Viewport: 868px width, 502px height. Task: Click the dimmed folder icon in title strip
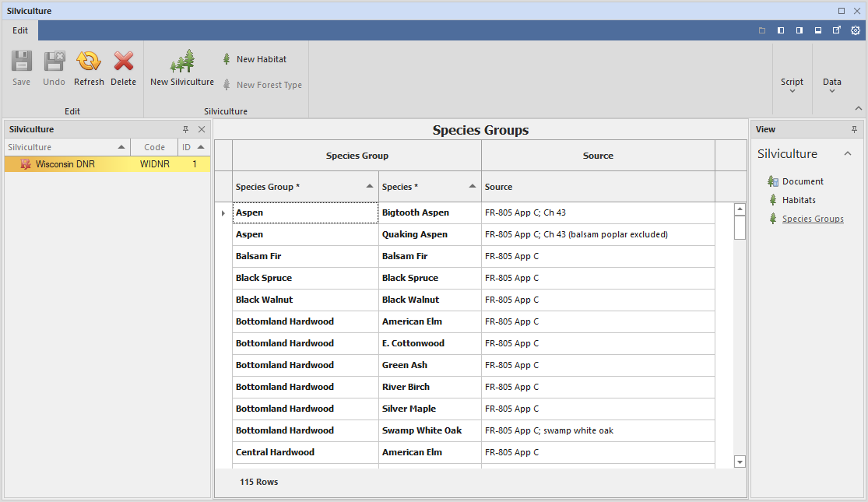pos(762,30)
